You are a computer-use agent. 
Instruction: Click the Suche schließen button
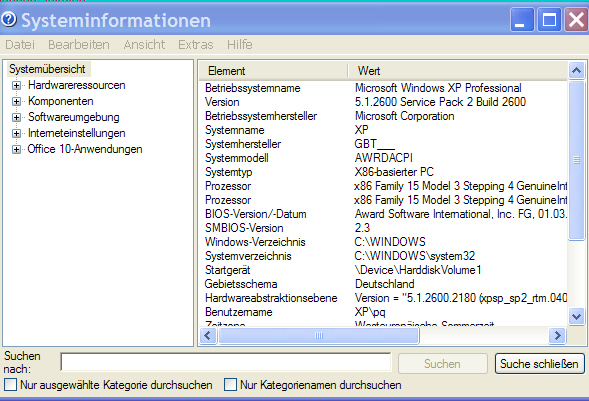pyautogui.click(x=539, y=363)
